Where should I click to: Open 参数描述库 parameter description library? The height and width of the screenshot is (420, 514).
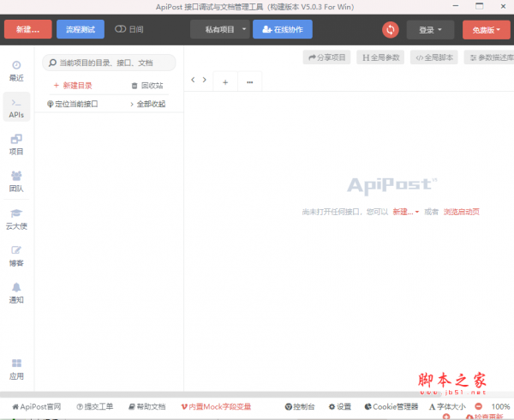[489, 57]
